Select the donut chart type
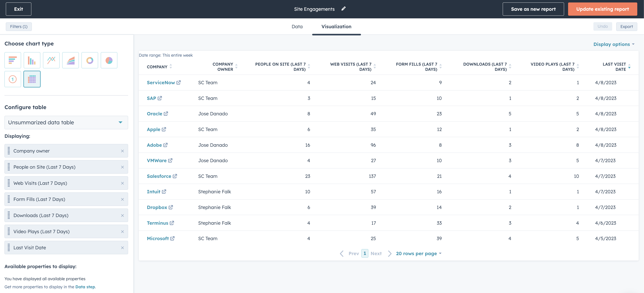Screen dimensions: 644x293 (90, 60)
